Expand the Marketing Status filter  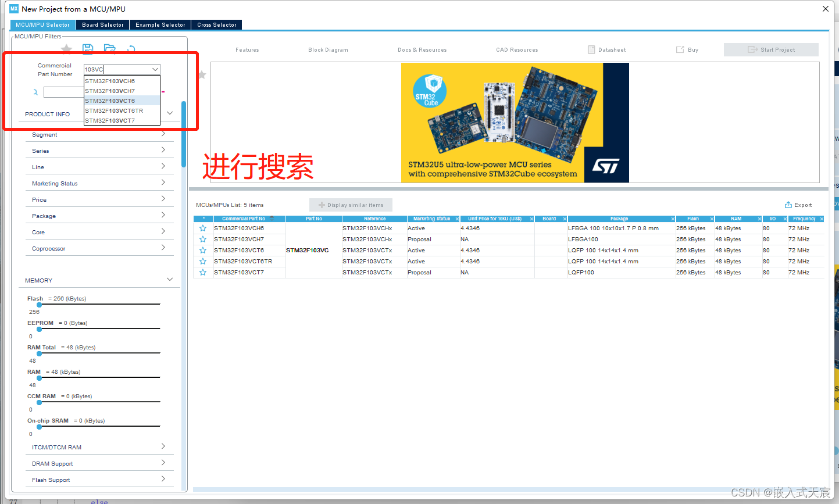(163, 183)
